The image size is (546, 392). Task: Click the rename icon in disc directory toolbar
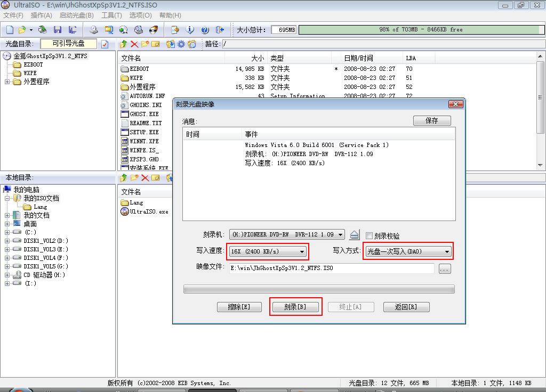[x=156, y=44]
